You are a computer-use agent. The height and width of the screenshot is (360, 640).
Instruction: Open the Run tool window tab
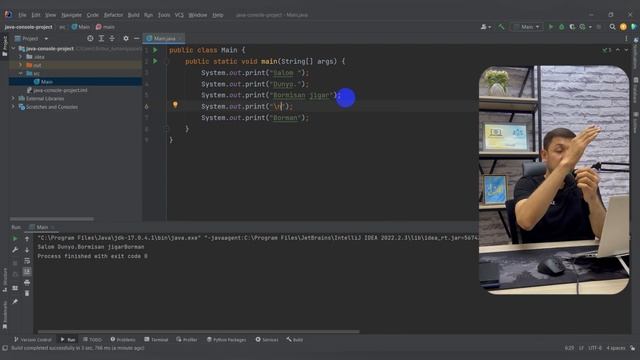(x=68, y=340)
